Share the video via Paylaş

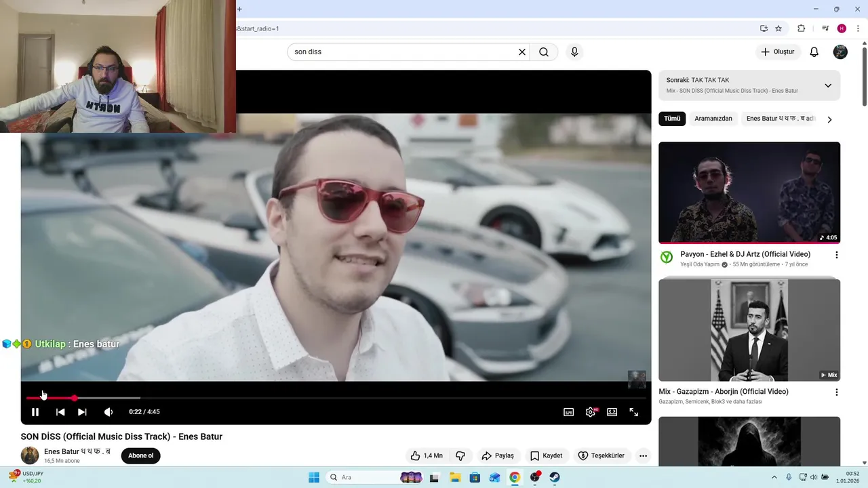point(497,455)
